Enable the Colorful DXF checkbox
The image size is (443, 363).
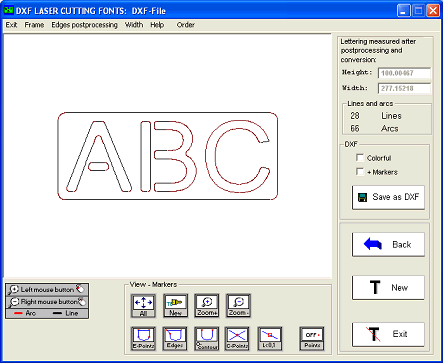tap(360, 158)
